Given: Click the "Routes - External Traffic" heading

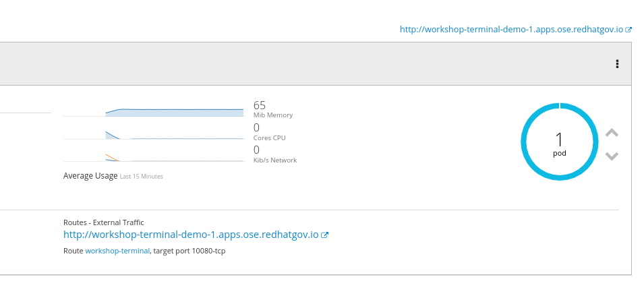Looking at the screenshot, I should click(x=103, y=222).
